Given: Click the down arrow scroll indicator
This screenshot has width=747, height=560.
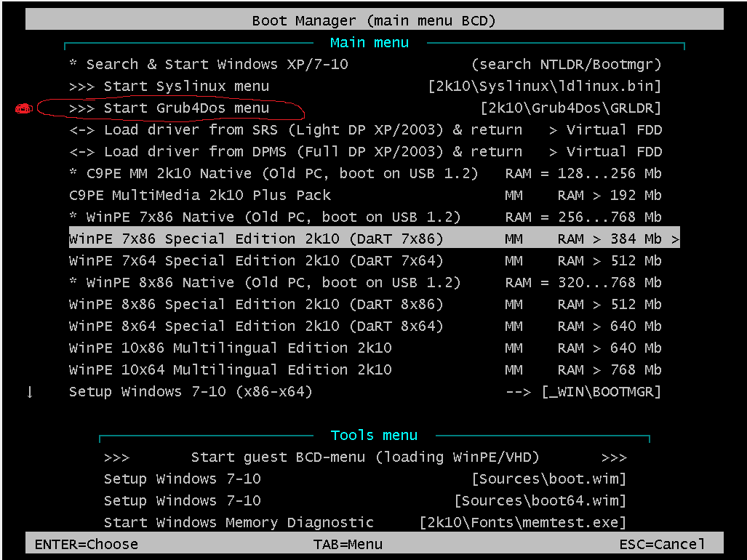Looking at the screenshot, I should tap(30, 392).
